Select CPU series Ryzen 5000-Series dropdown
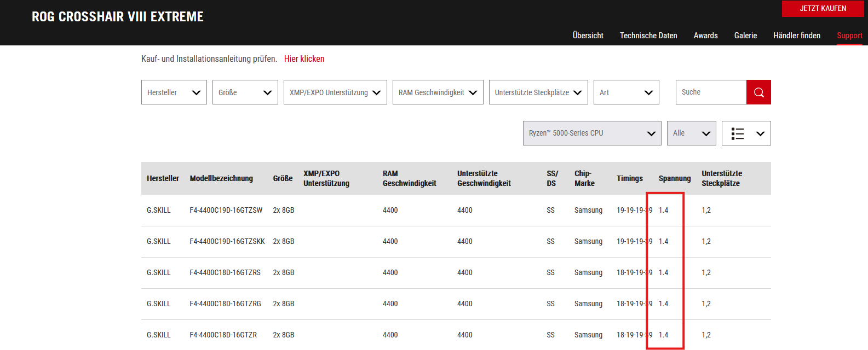The image size is (868, 350). [x=592, y=133]
